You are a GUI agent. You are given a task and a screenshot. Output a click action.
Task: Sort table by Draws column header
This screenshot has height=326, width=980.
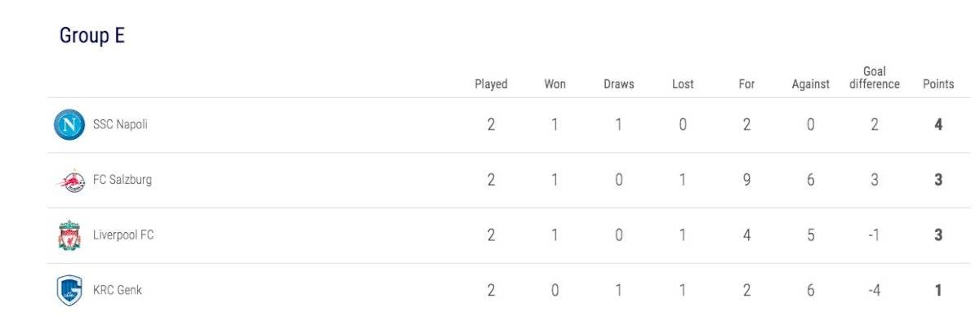(x=618, y=84)
